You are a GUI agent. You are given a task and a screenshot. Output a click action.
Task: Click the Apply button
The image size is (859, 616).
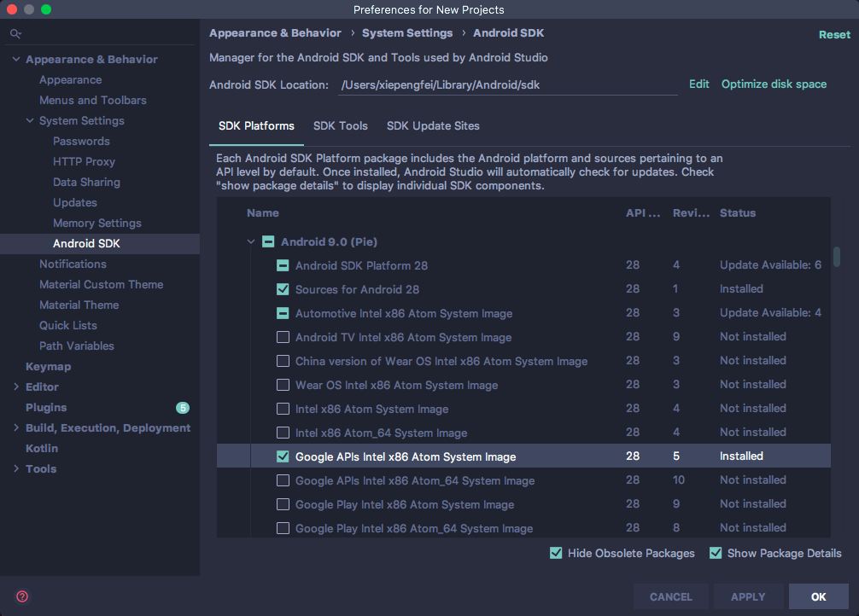748,596
